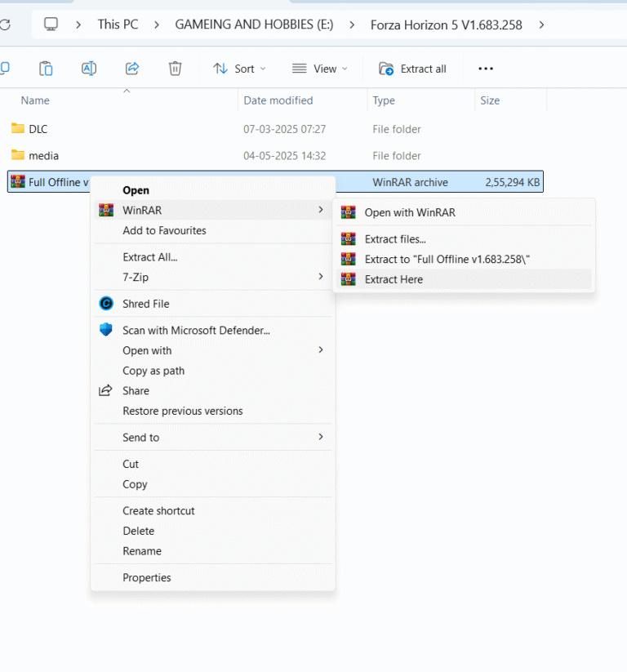Click the Extract all toolbar button

[412, 69]
